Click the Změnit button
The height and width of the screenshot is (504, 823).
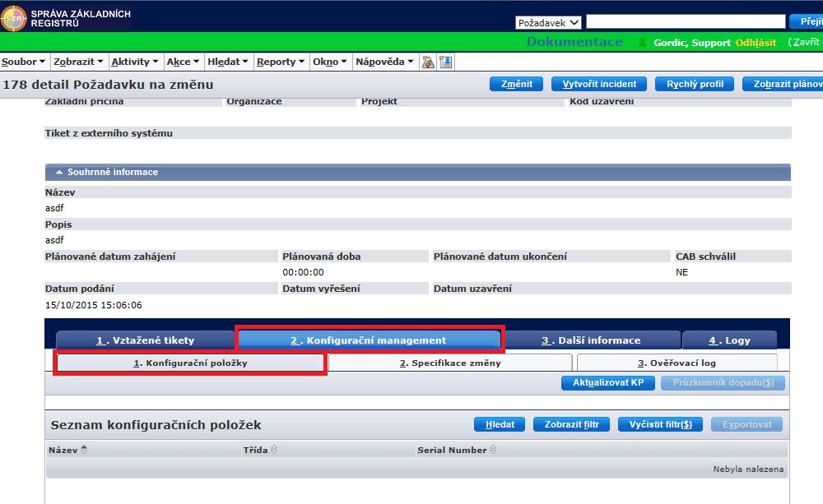(517, 84)
